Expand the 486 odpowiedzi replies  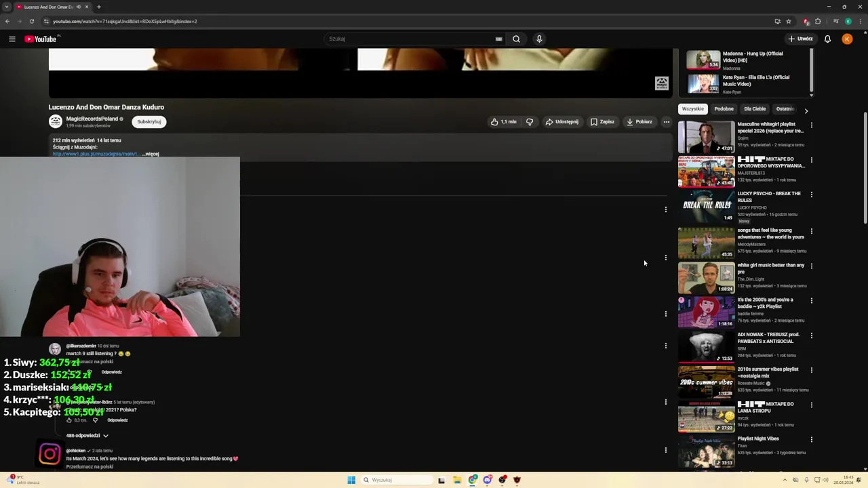(87, 436)
